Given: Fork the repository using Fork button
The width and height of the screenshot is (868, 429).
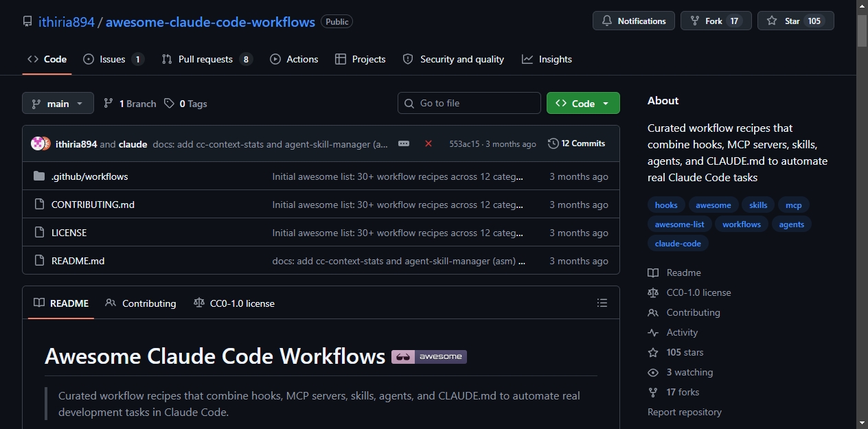Looking at the screenshot, I should click(x=716, y=21).
